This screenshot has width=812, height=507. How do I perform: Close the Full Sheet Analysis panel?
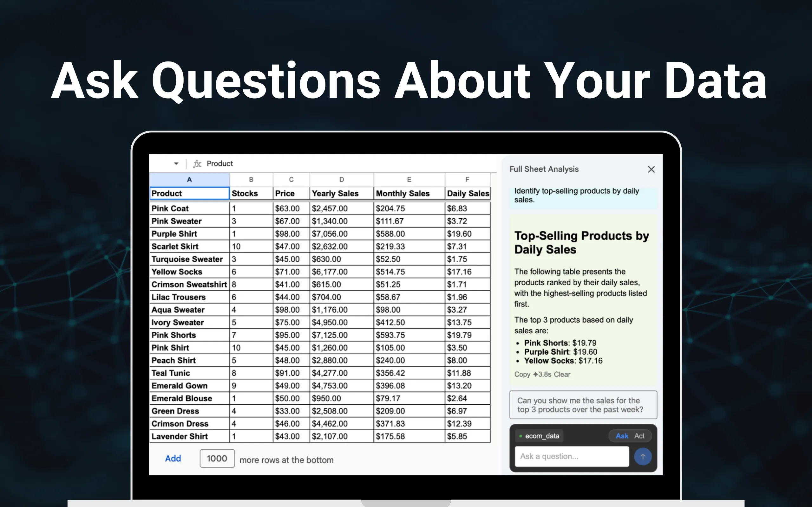[651, 169]
